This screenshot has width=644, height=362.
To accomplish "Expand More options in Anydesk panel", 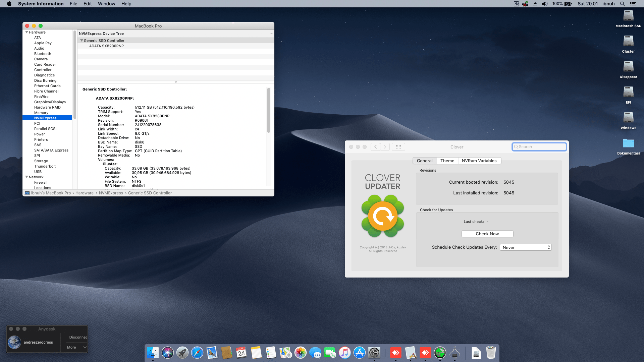I will click(76, 347).
